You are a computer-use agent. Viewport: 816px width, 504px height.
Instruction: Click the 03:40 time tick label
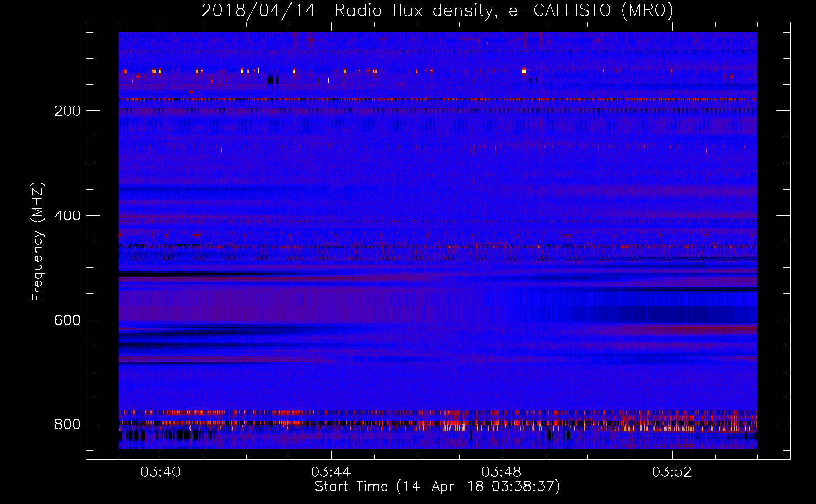pos(160,472)
